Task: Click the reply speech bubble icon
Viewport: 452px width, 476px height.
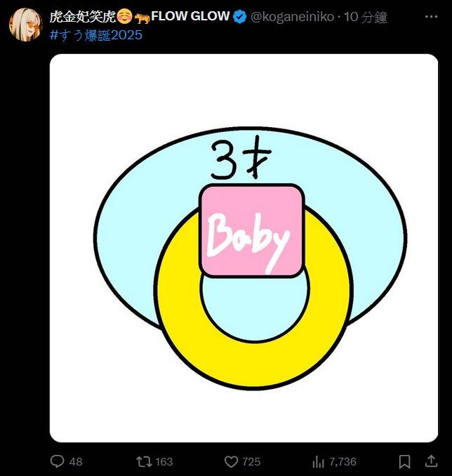Action: (x=58, y=461)
